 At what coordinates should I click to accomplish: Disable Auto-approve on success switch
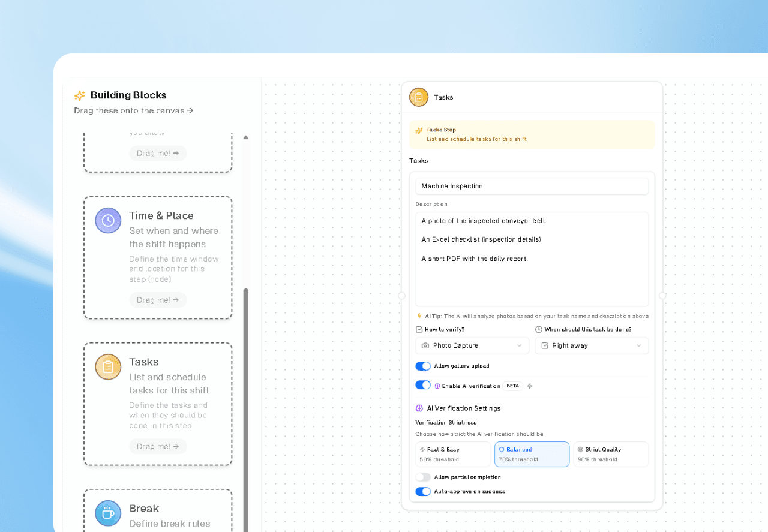click(x=423, y=491)
